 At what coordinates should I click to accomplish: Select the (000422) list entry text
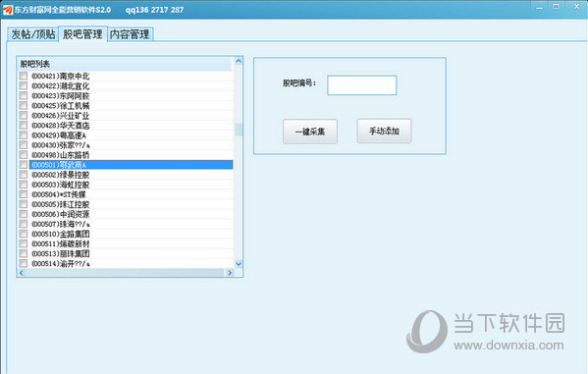(x=61, y=86)
